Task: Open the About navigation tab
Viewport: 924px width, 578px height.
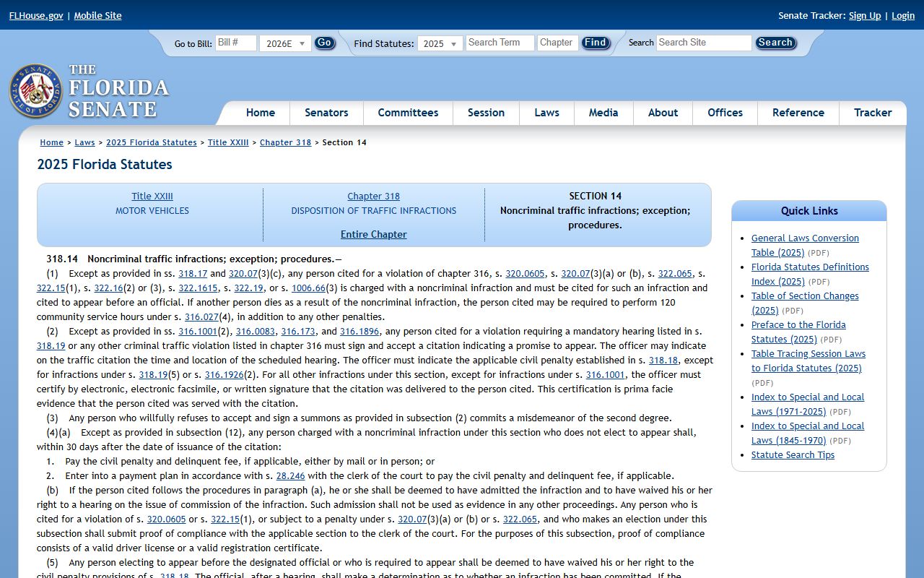Action: 663,113
